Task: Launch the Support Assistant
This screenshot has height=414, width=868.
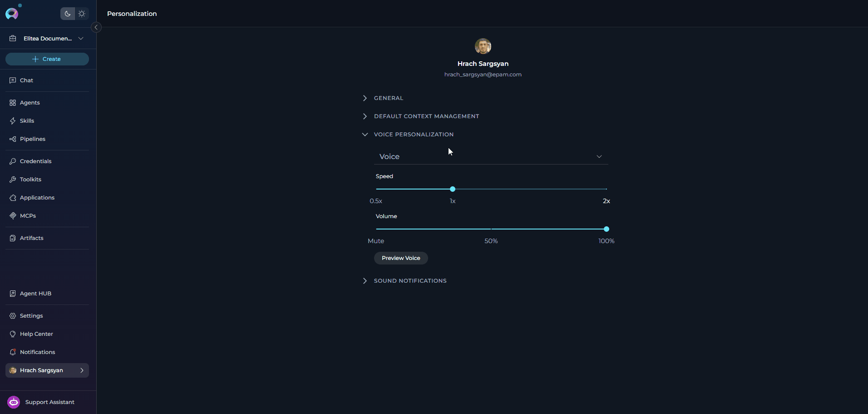Action: pyautogui.click(x=47, y=402)
